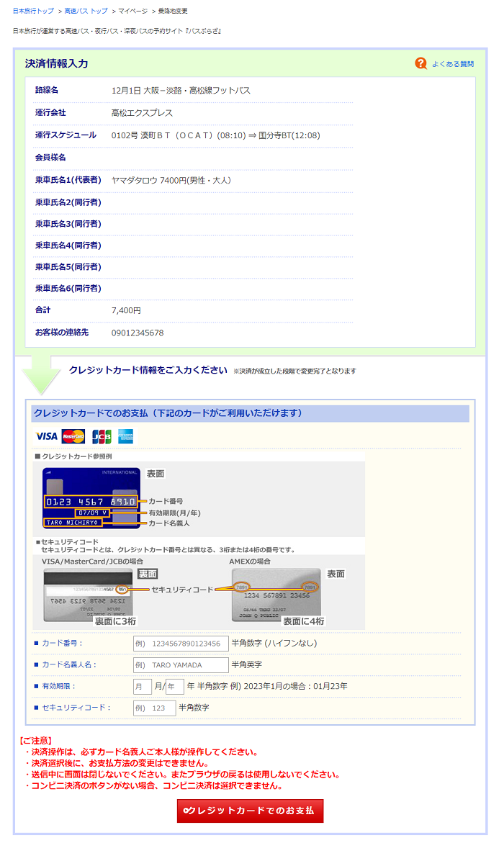The image size is (504, 843).
Task: Open 高速バス トップ breadcrumb link
Action: click(86, 12)
